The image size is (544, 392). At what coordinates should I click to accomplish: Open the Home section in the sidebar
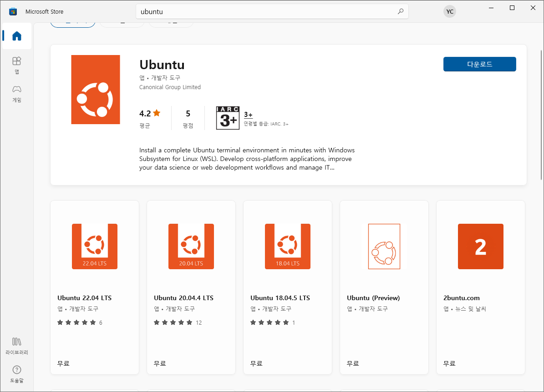point(17,36)
